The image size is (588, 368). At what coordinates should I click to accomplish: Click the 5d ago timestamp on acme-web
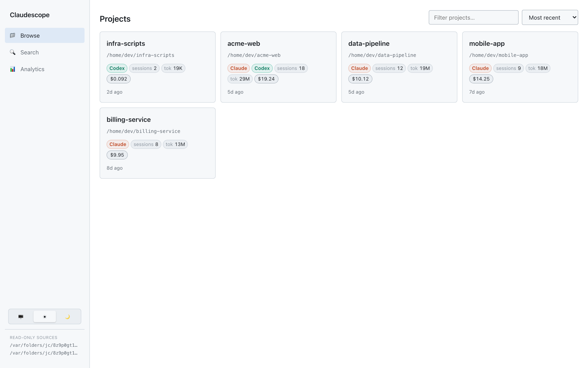point(235,92)
